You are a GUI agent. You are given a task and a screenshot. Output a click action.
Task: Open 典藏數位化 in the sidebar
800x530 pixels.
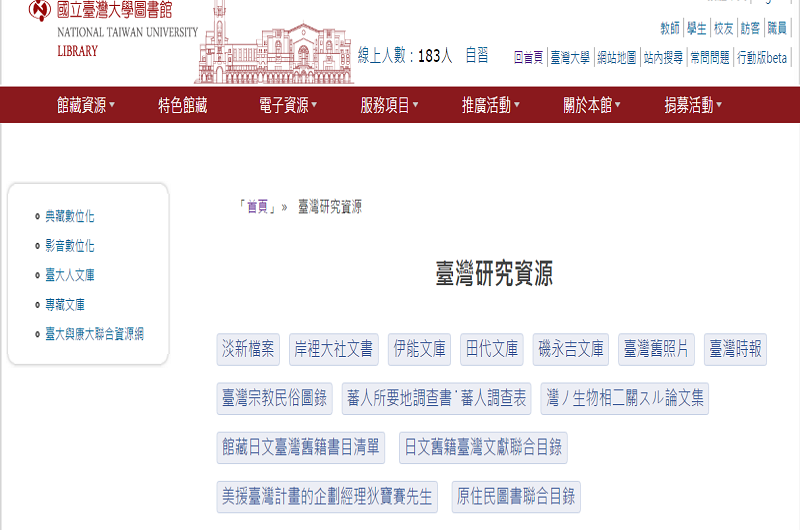point(70,216)
